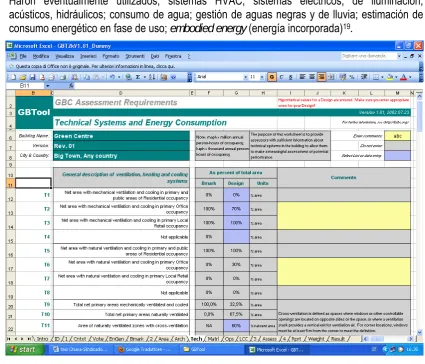Click the indent icon before Borders

pyautogui.click(x=364, y=77)
